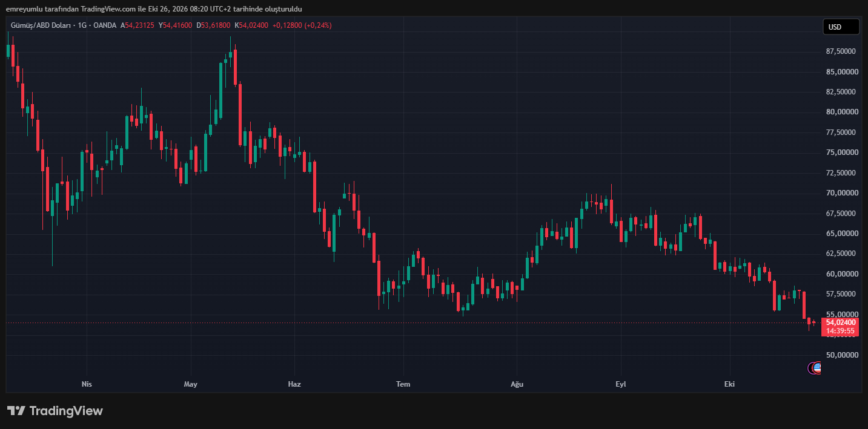
Task: Click the OANDA source label
Action: [105, 25]
